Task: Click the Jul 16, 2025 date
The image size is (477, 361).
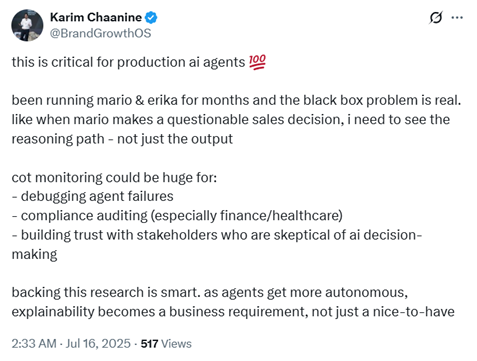Action: tap(98, 344)
